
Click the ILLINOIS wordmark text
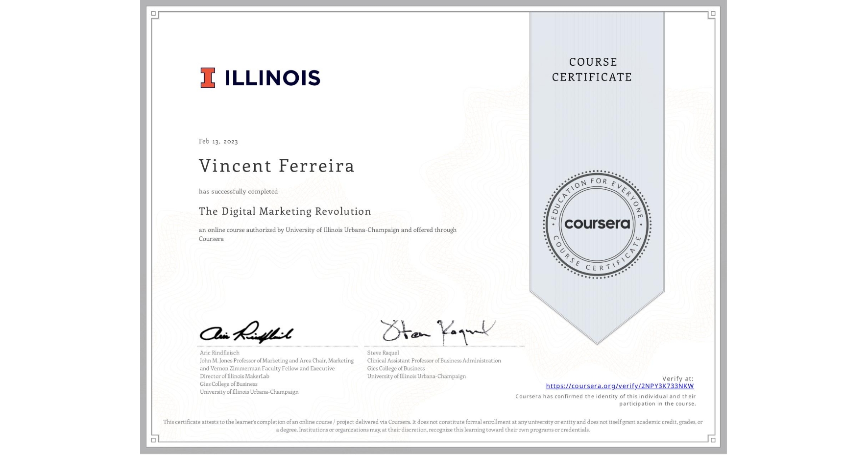[x=272, y=77]
